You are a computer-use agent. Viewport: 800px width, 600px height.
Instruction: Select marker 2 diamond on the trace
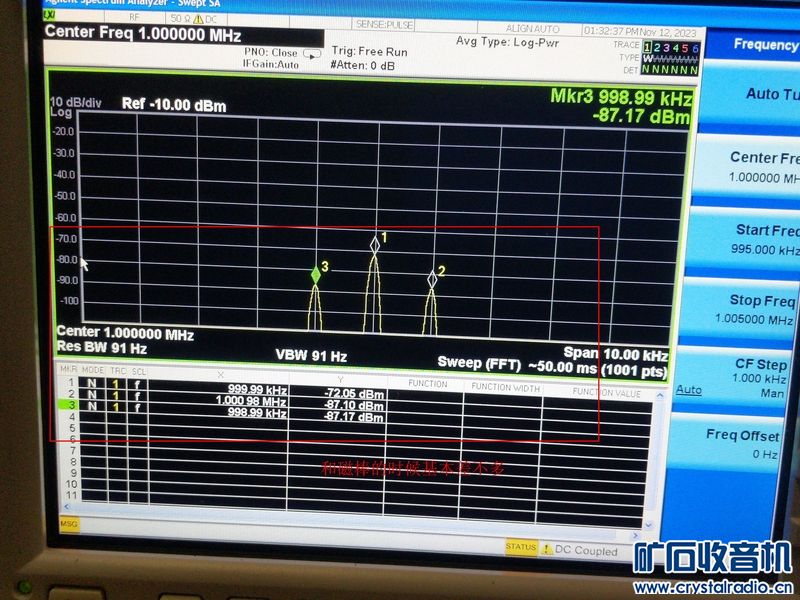click(x=432, y=279)
